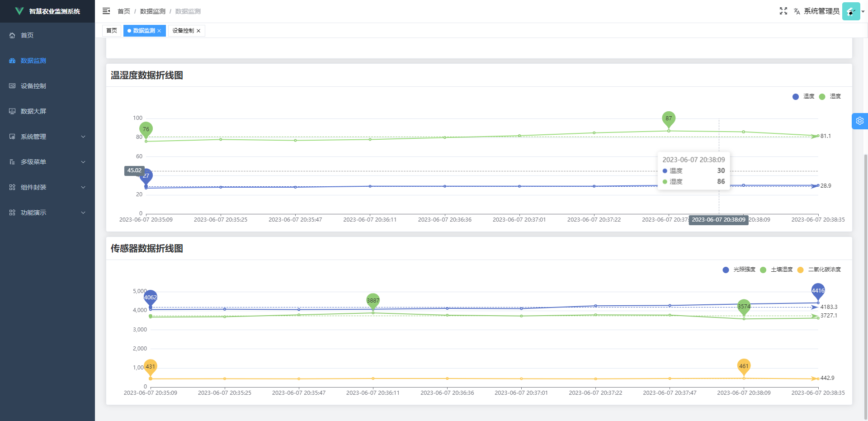Open 数据监测 in the sidebar menu

tap(47, 61)
